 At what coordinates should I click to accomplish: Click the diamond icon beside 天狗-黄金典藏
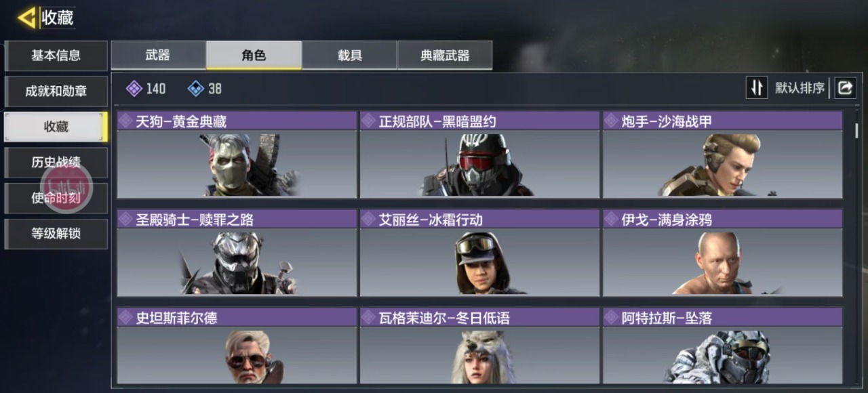pos(125,121)
